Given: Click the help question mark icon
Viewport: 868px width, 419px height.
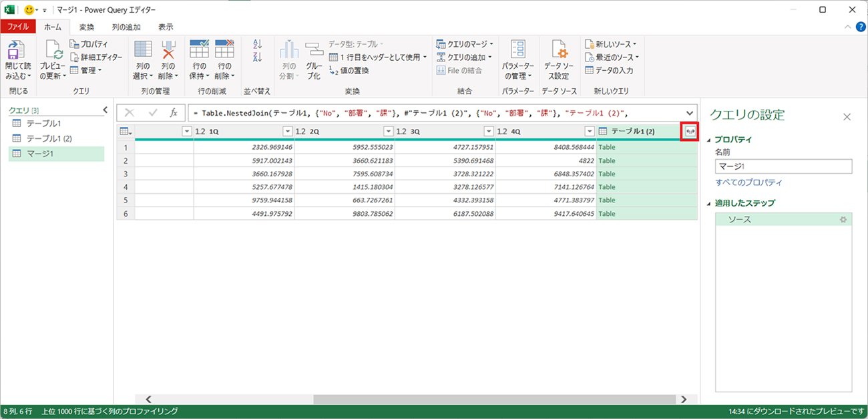Looking at the screenshot, I should click(x=861, y=27).
